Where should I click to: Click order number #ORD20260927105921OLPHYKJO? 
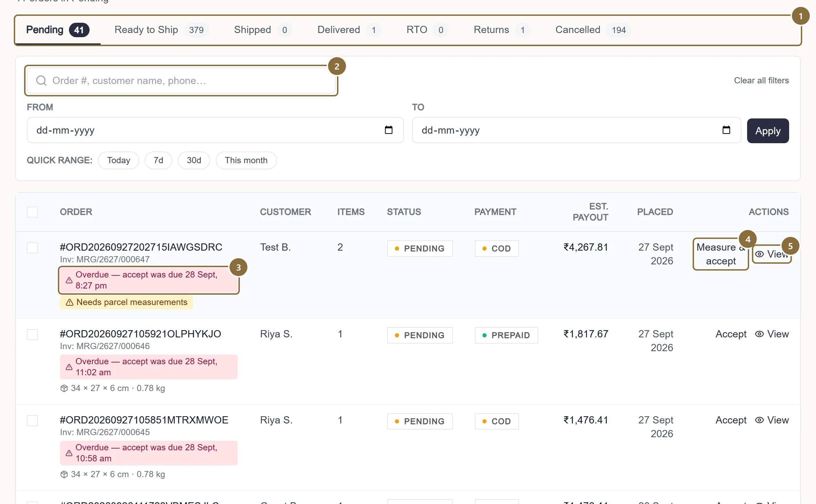coord(140,334)
